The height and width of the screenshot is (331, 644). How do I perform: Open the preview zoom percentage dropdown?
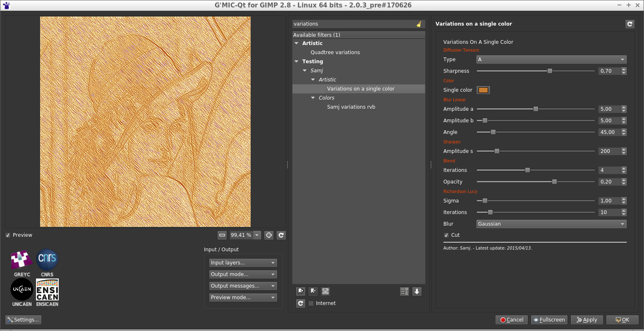tap(257, 235)
